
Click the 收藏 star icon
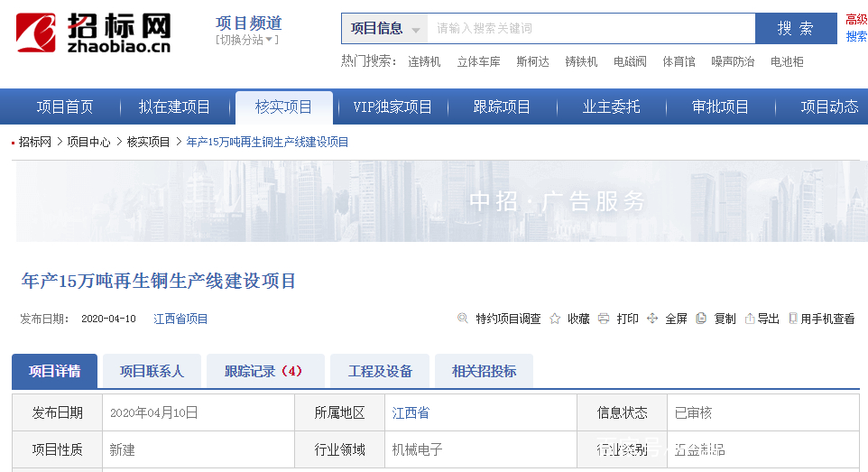click(x=555, y=319)
